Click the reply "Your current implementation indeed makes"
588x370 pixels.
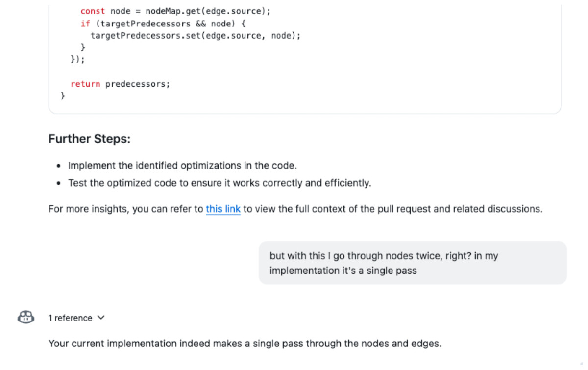coord(245,344)
